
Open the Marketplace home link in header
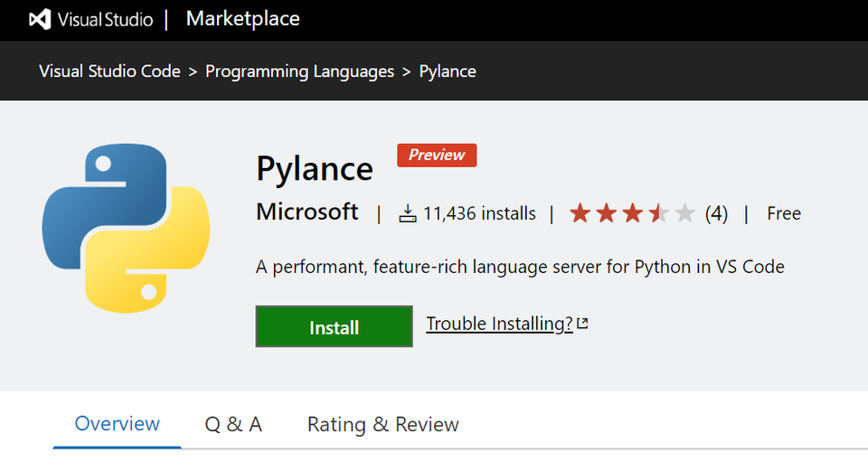pos(242,19)
